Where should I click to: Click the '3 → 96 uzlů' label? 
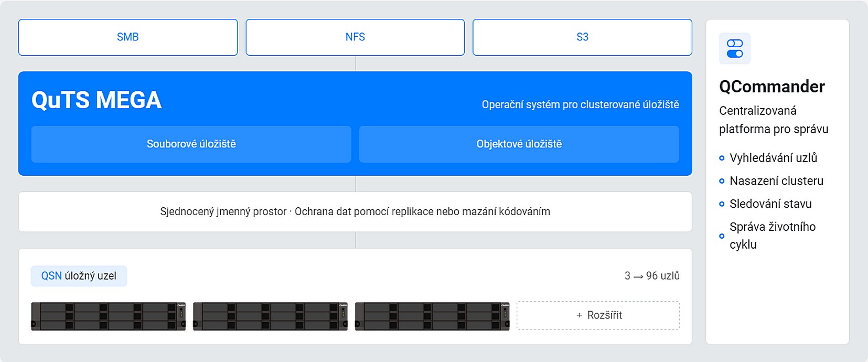[x=652, y=276]
